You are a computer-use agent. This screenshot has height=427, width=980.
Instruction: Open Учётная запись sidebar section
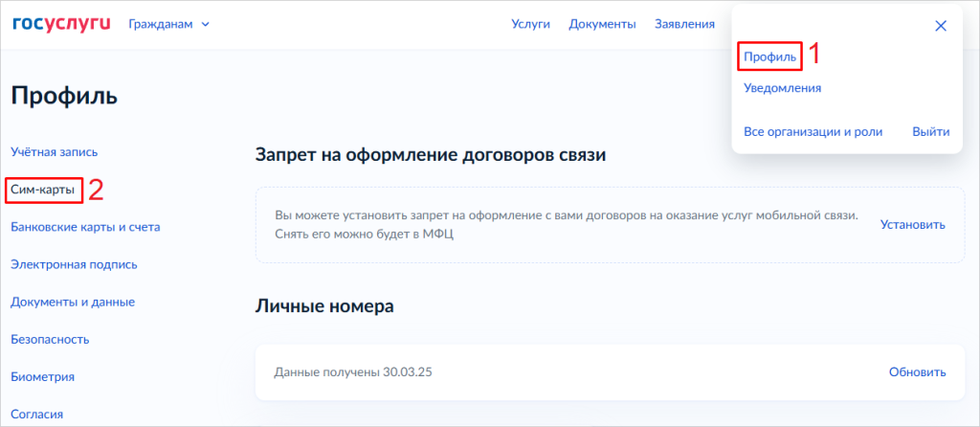[54, 151]
